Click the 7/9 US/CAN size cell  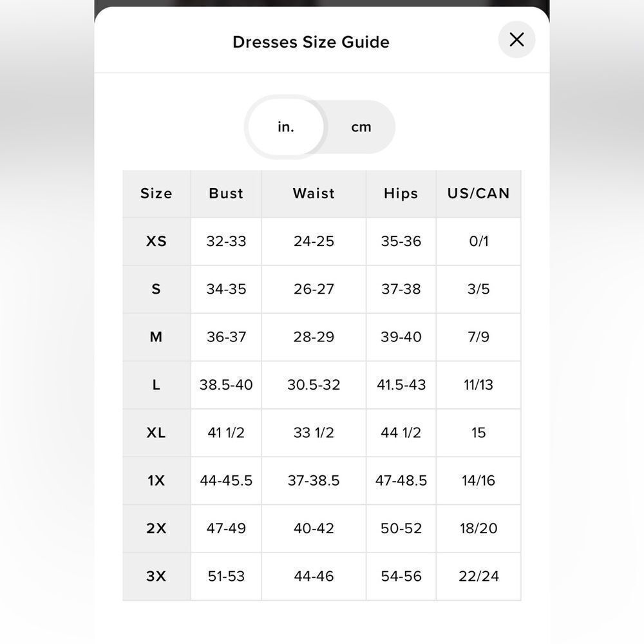tap(478, 337)
